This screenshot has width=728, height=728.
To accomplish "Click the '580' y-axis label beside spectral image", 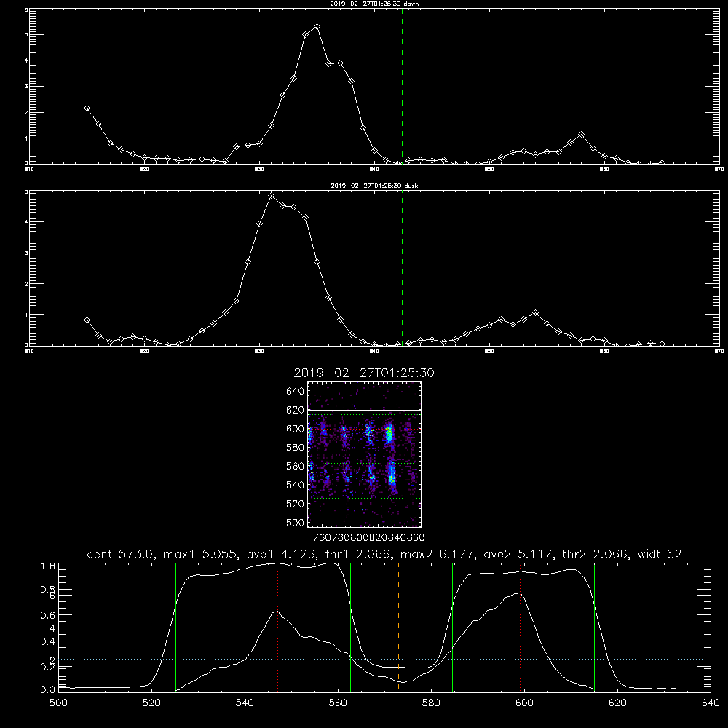I will point(296,448).
